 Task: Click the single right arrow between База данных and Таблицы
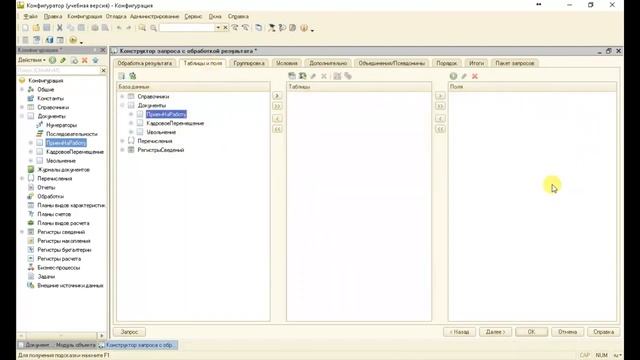277,96
